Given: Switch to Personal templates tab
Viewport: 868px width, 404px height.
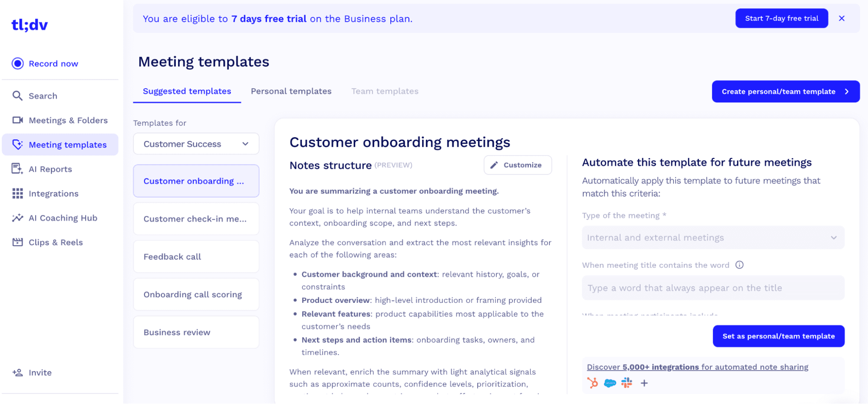Looking at the screenshot, I should [291, 92].
